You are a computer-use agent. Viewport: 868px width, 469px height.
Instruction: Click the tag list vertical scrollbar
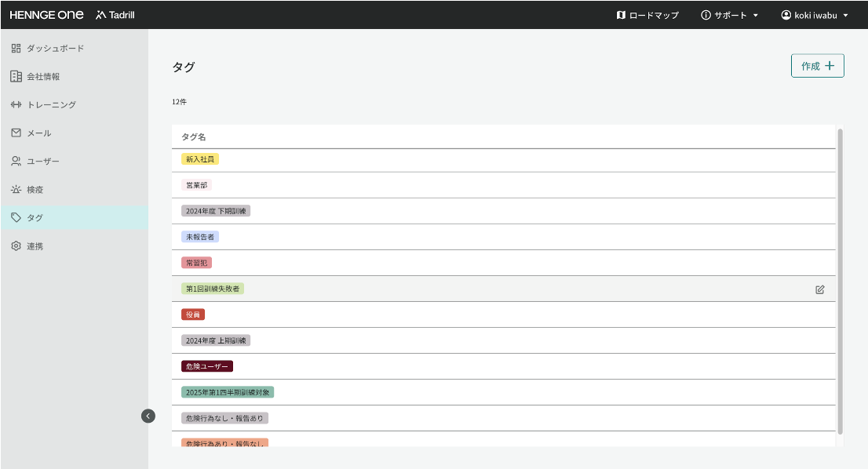click(x=841, y=282)
